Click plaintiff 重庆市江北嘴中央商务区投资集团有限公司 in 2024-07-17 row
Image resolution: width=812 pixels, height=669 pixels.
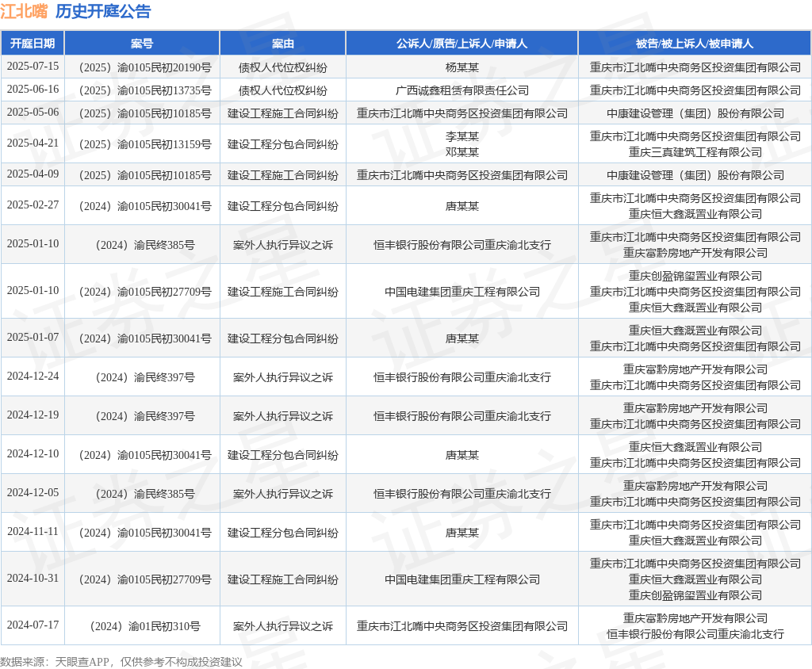click(462, 626)
